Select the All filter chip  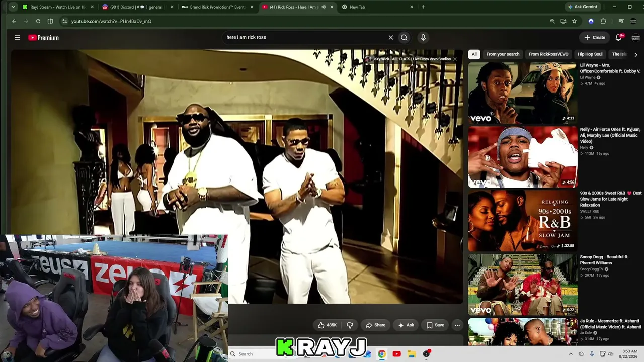pos(474,54)
